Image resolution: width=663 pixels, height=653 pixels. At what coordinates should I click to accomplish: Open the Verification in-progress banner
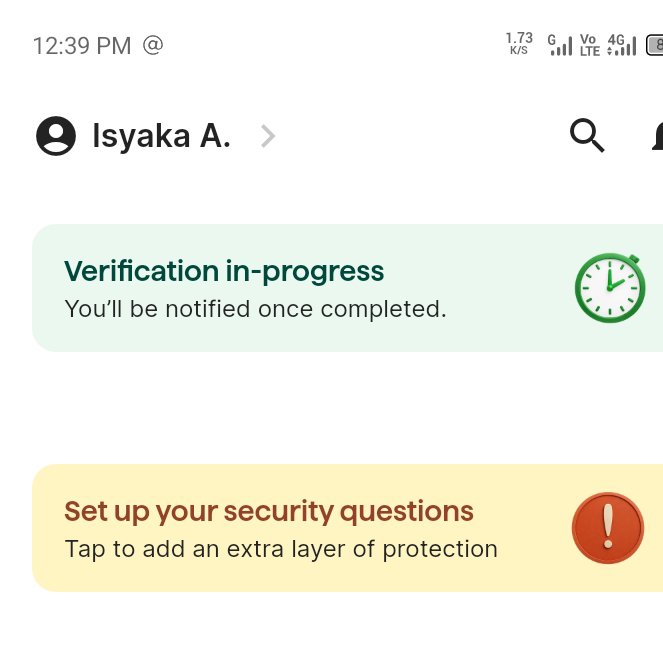click(348, 288)
